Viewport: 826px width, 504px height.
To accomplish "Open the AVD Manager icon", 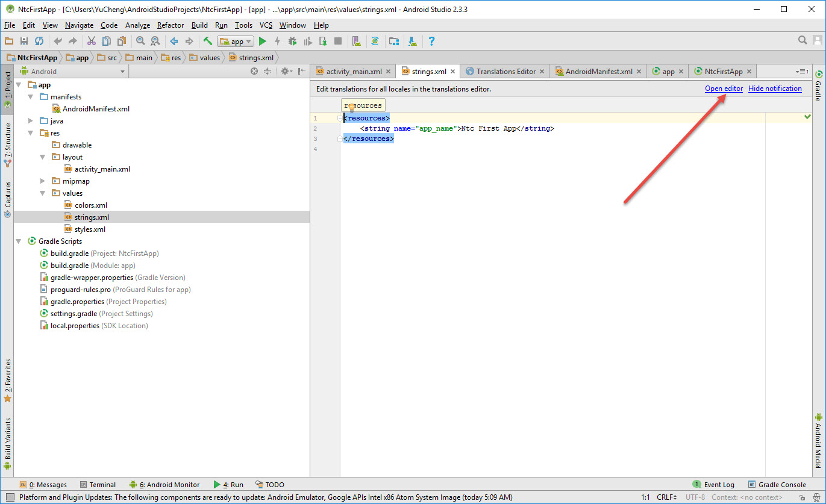I will coord(357,41).
